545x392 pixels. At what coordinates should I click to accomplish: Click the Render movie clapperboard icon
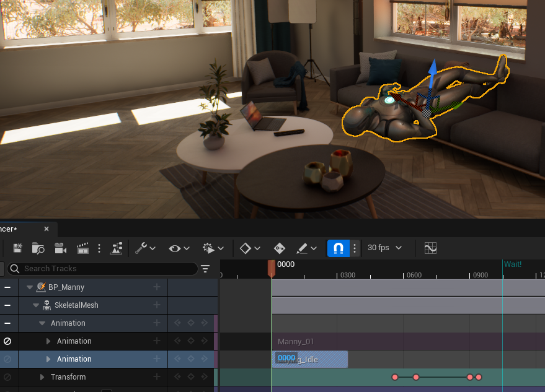coord(82,248)
